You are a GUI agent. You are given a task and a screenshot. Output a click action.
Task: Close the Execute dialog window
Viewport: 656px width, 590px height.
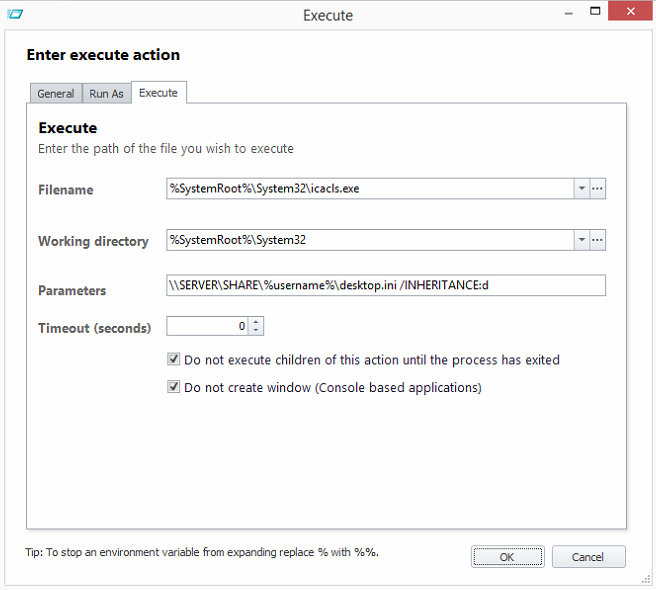[x=632, y=12]
